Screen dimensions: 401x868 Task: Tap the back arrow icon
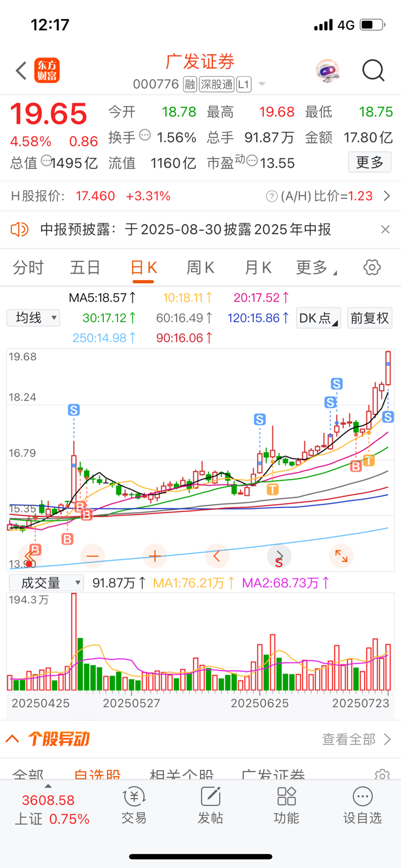[x=21, y=70]
